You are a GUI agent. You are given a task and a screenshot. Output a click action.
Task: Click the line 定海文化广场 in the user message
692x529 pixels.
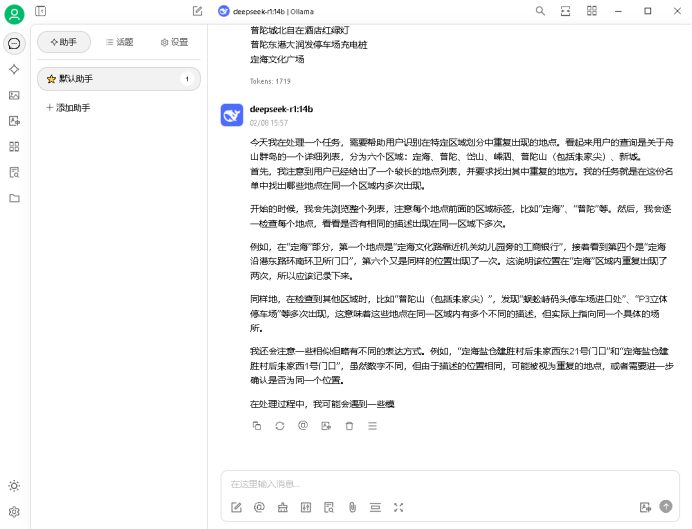277,59
